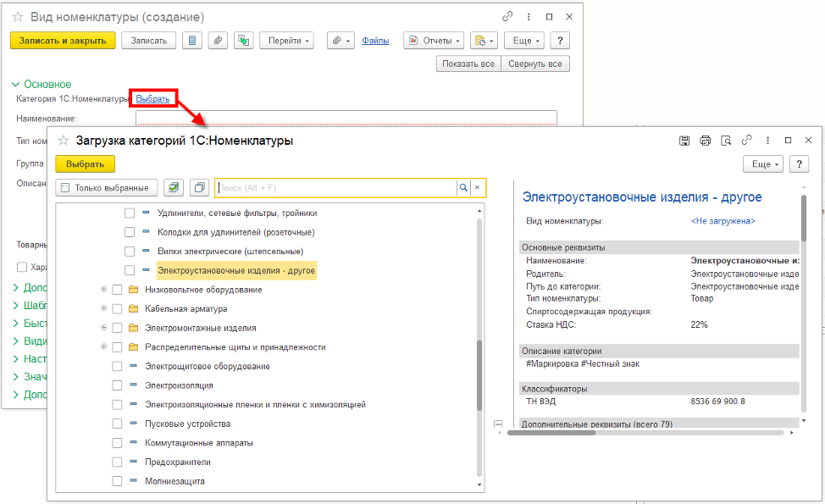Click the Электромонтажные изделия folder icon
The height and width of the screenshot is (504, 825).
pos(134,328)
